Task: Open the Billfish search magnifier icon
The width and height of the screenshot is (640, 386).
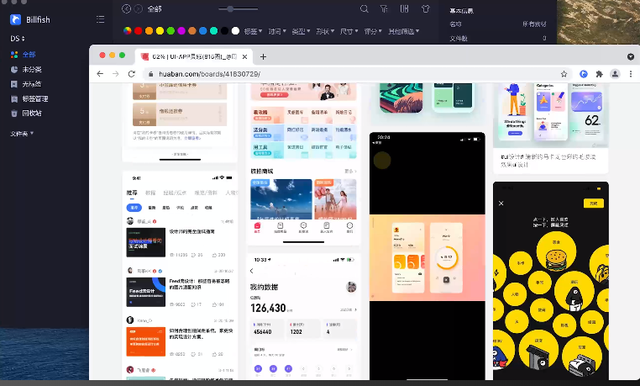Action: 364,9
